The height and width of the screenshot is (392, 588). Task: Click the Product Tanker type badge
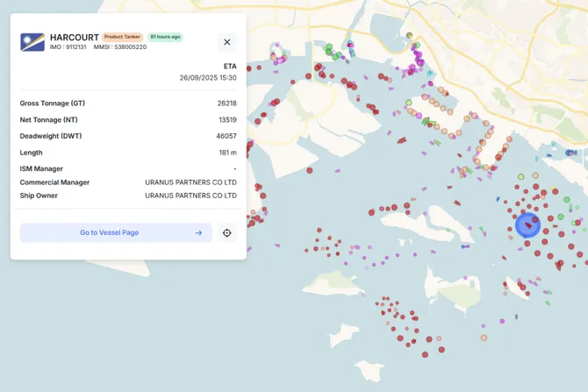click(x=122, y=37)
